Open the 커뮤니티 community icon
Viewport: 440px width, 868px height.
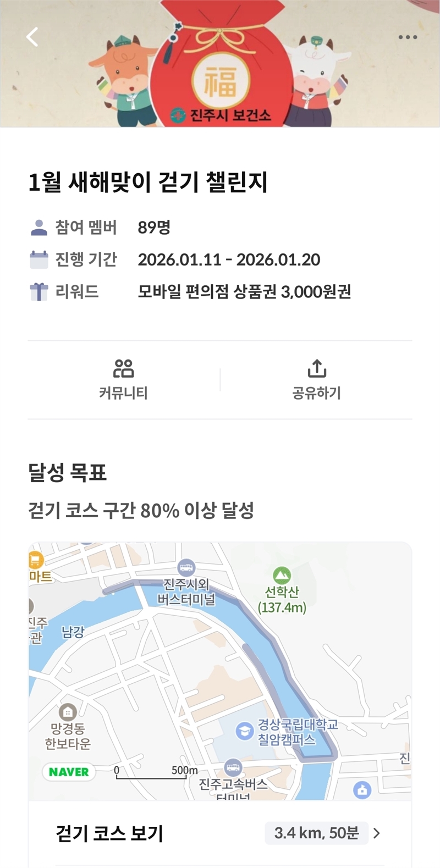(123, 368)
